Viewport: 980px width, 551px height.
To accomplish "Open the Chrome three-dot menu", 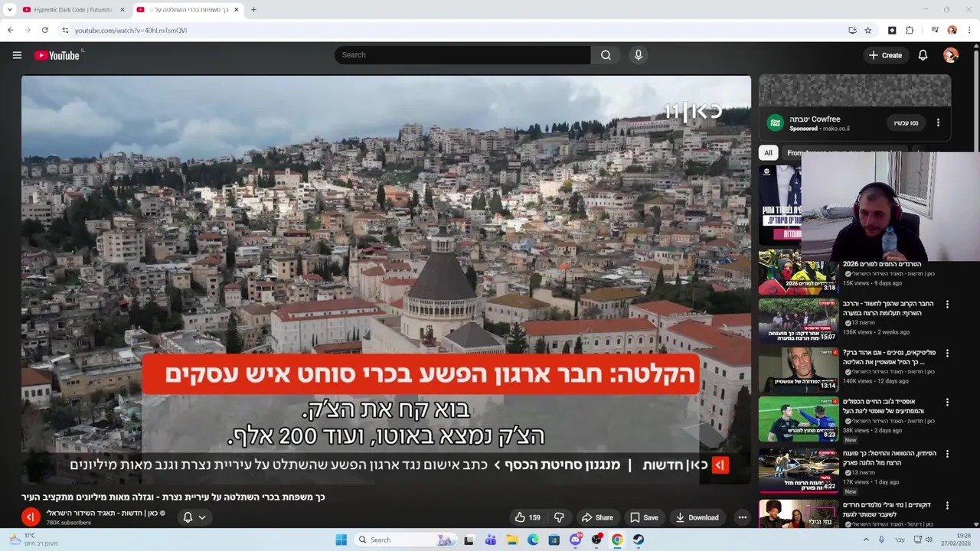I will point(969,31).
